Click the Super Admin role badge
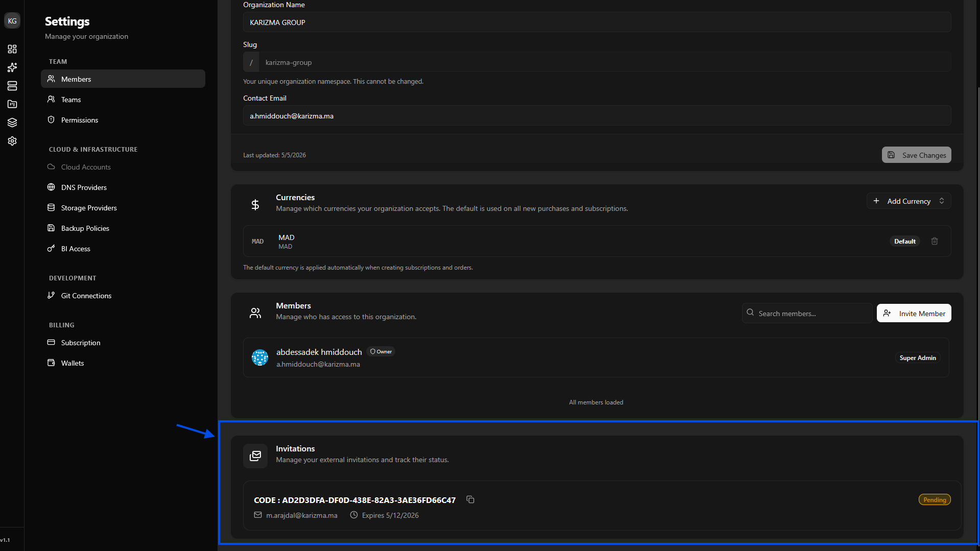 click(x=918, y=358)
